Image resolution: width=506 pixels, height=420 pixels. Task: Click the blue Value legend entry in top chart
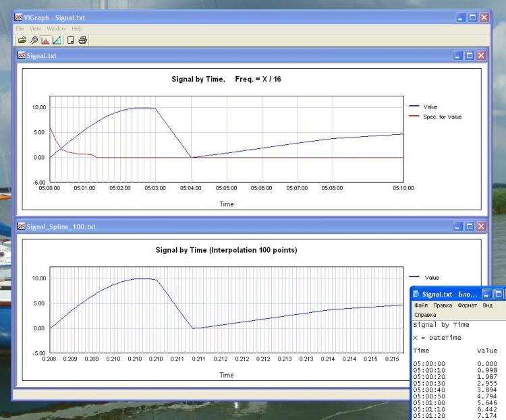pyautogui.click(x=430, y=107)
